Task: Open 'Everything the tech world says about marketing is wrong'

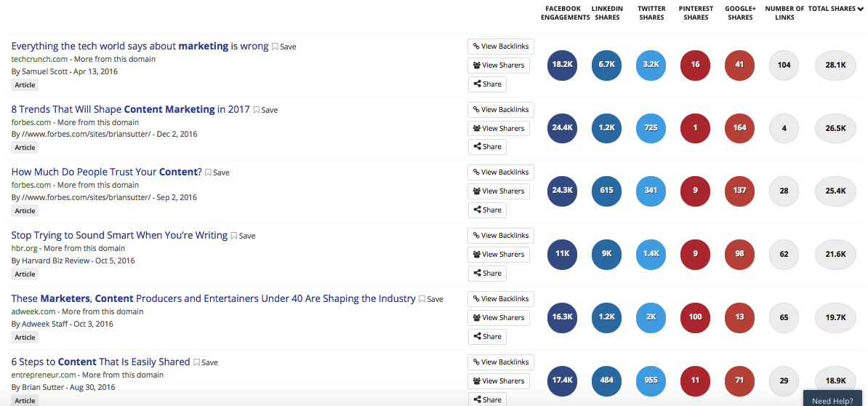Action: tap(140, 46)
